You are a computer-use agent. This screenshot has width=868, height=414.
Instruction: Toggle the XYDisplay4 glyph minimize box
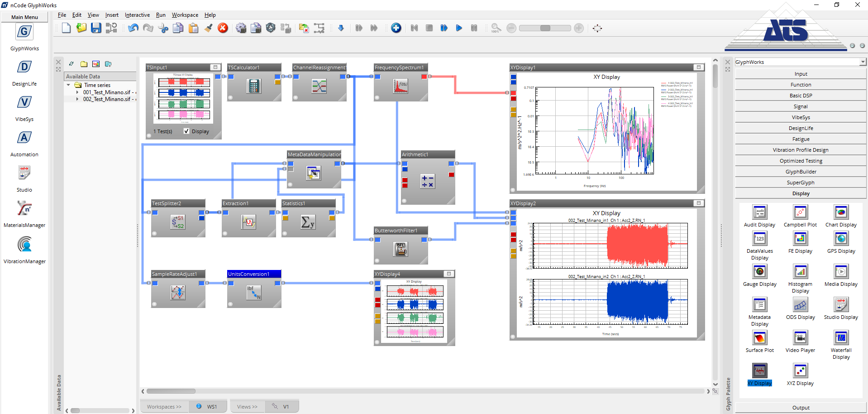pyautogui.click(x=449, y=274)
